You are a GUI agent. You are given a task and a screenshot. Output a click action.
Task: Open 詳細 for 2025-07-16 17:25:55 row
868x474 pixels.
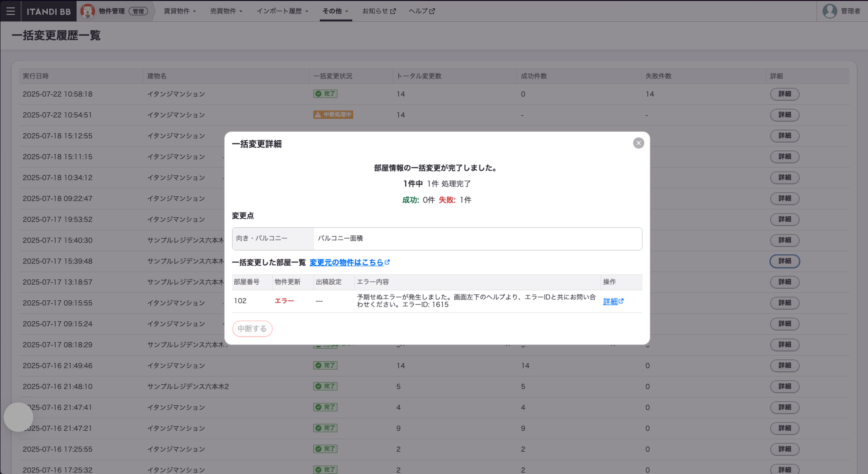tap(784, 449)
